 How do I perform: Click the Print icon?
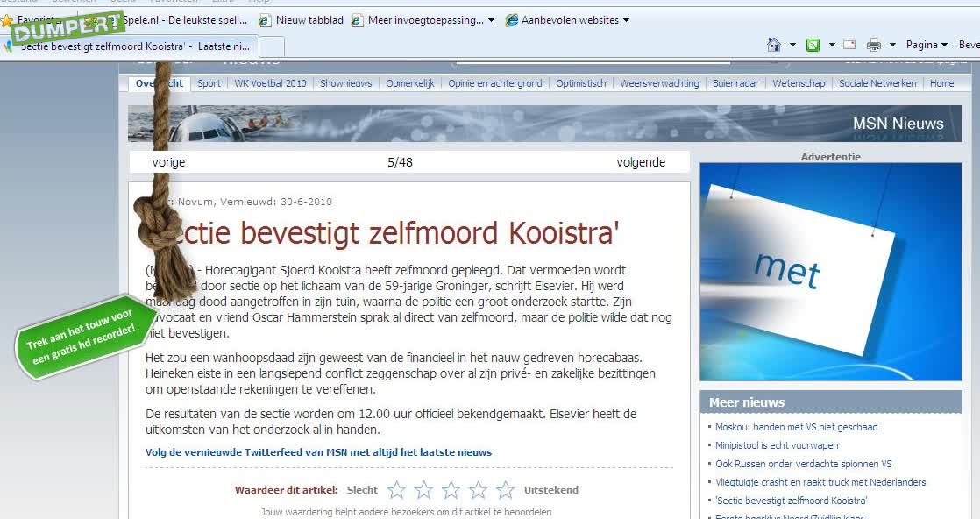tap(874, 45)
